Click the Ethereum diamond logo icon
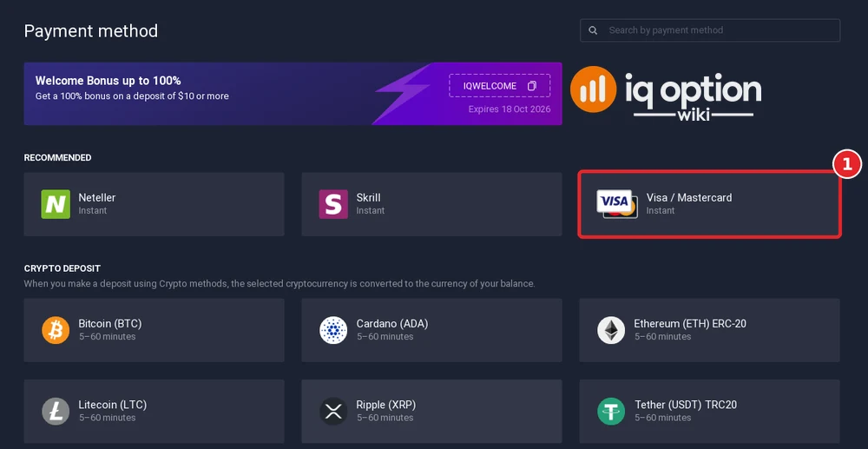 (611, 331)
